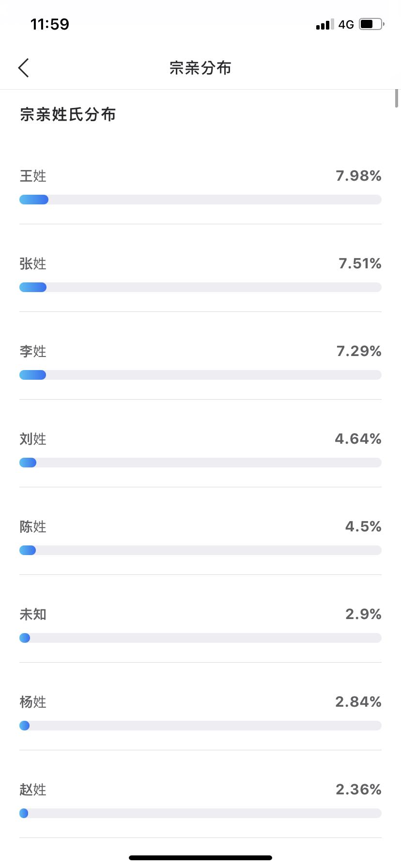Screen dimensions: 401x868
Task: Click the 陈姓 progress bar
Action: coord(200,550)
